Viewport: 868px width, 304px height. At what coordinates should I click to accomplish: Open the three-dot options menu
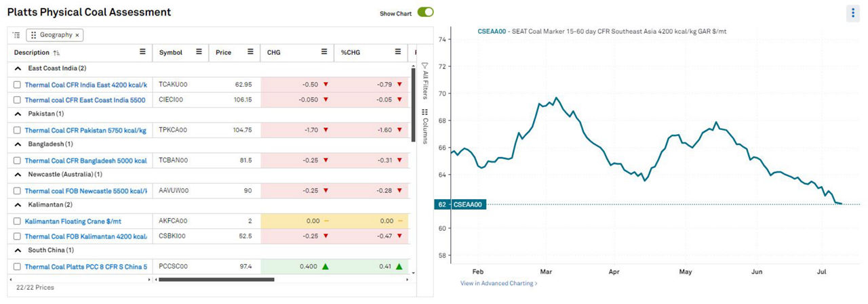pos(853,13)
